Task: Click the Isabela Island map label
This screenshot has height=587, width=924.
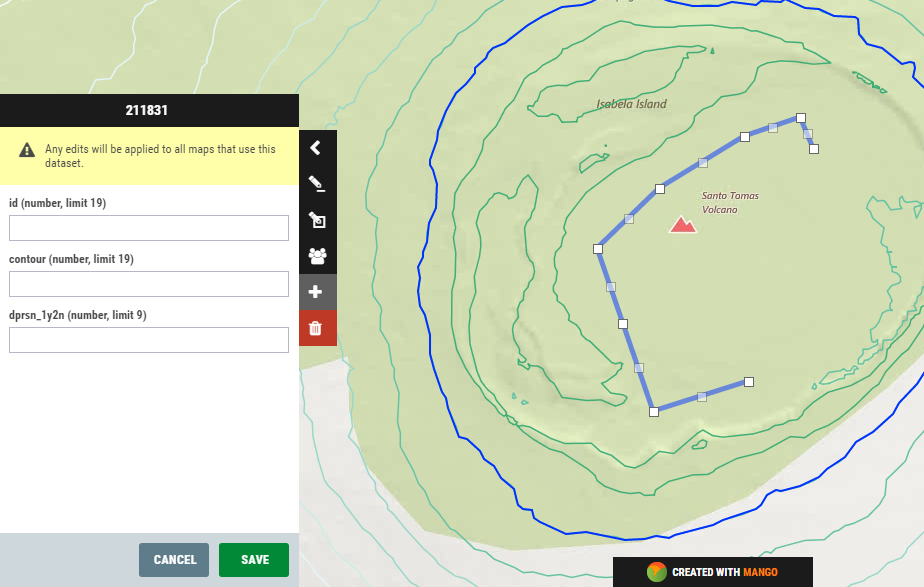Action: pyautogui.click(x=631, y=104)
